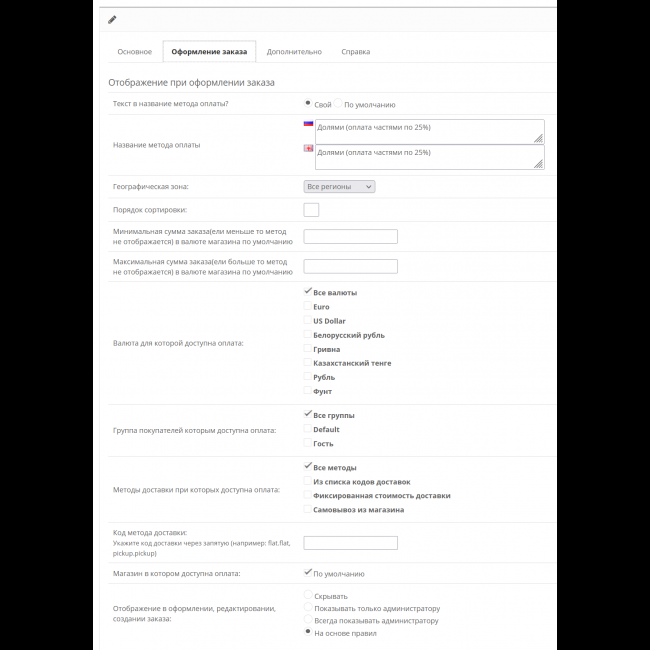The image size is (650, 650).
Task: Focus the maximum order amount field
Action: click(350, 267)
